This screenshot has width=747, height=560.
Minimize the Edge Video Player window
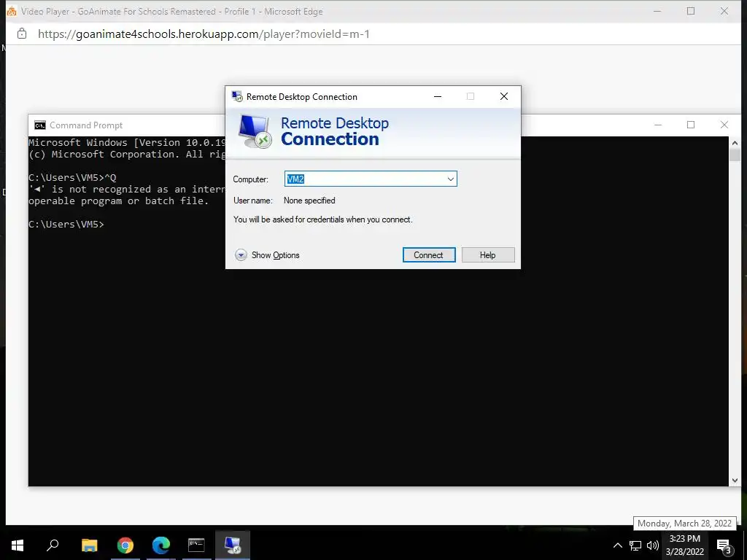(657, 11)
